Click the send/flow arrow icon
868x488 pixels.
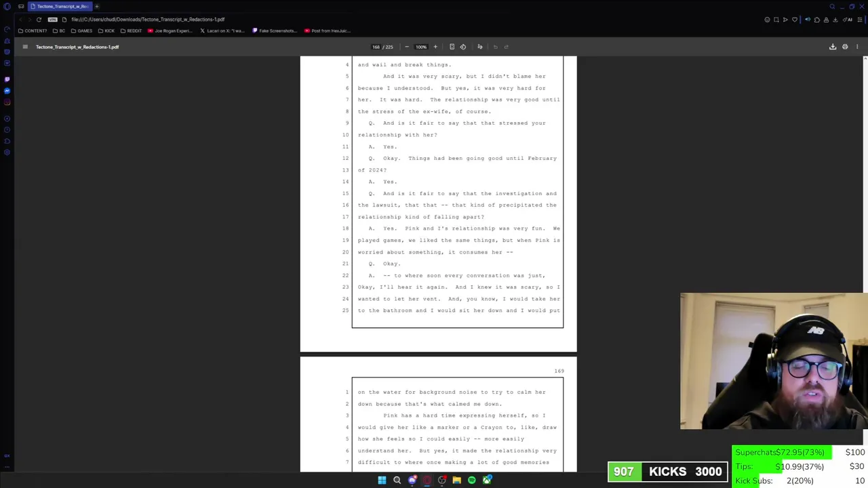tap(785, 20)
